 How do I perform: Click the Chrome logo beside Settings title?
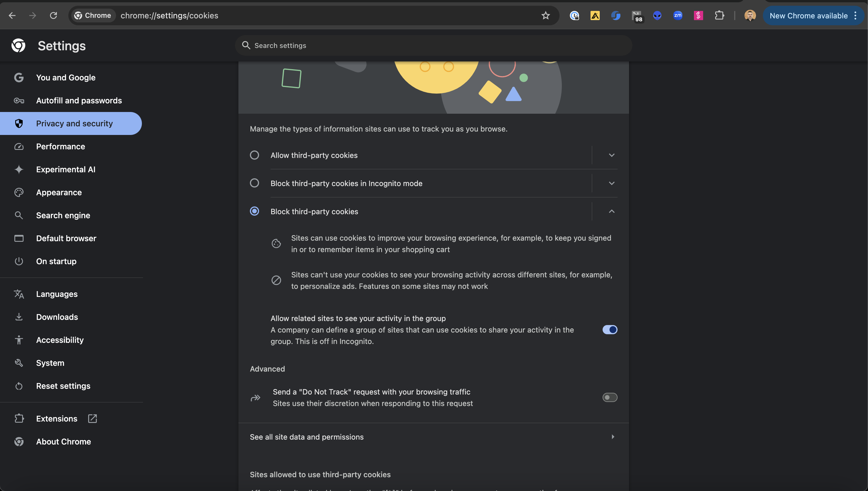tap(19, 46)
